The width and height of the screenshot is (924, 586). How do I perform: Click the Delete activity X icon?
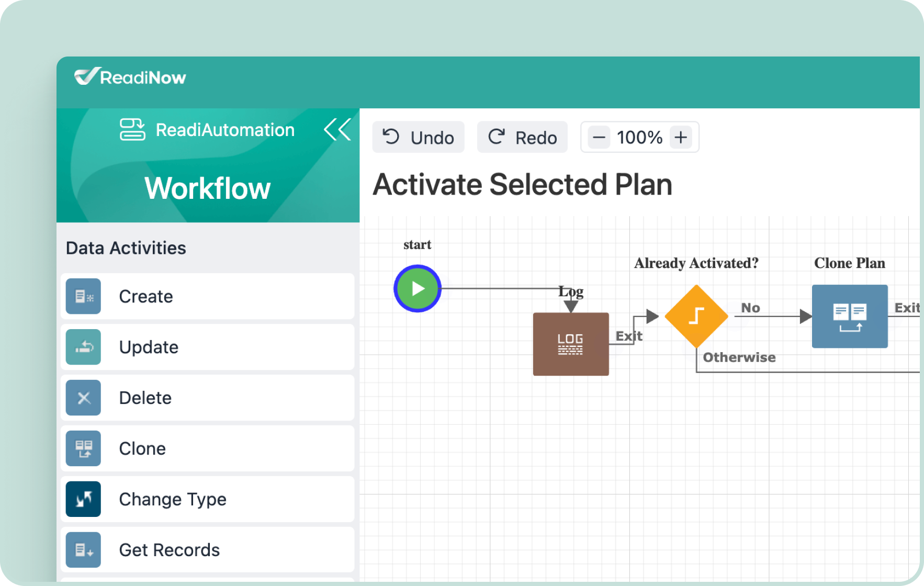point(83,398)
